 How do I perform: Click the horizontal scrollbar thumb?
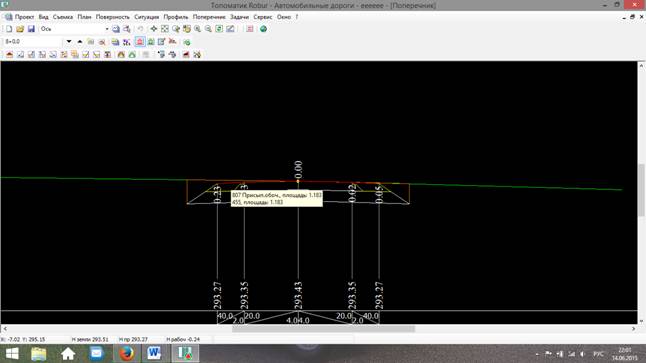323,329
